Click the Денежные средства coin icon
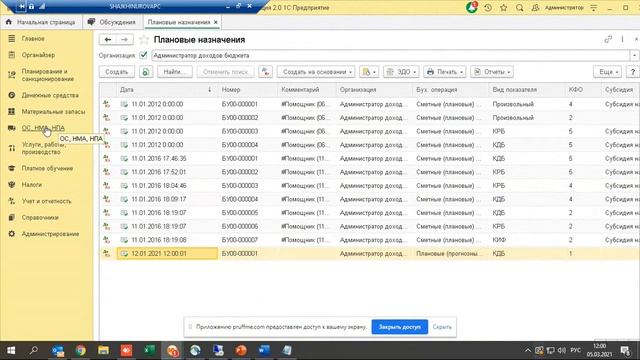This screenshot has width=640, height=360. 11,95
